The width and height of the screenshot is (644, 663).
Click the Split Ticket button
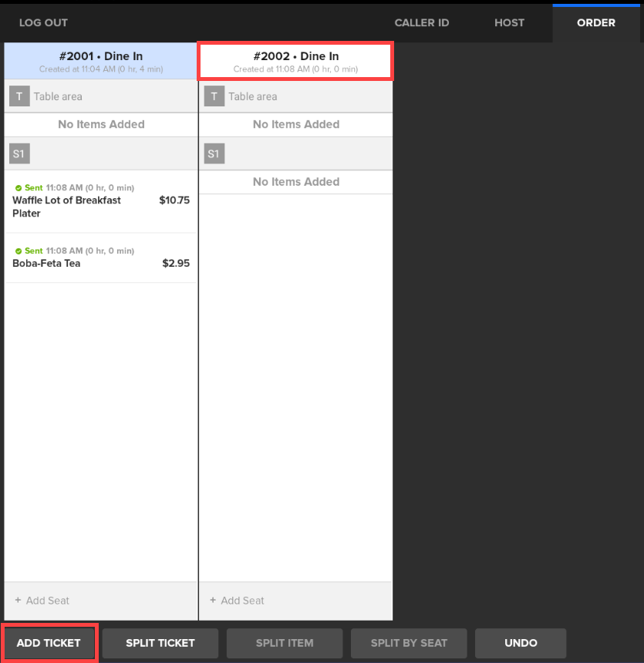click(160, 643)
